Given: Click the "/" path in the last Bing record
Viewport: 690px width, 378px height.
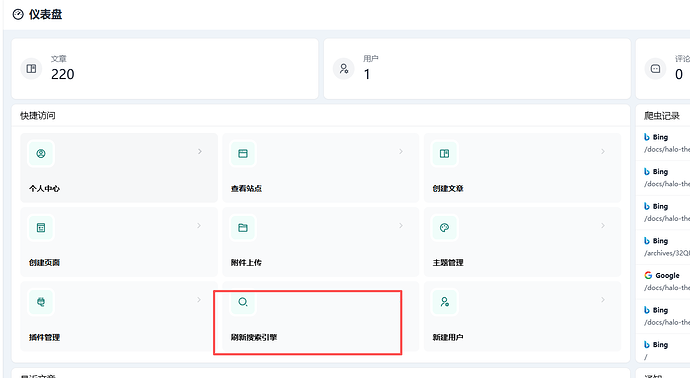Looking at the screenshot, I should tap(646, 357).
